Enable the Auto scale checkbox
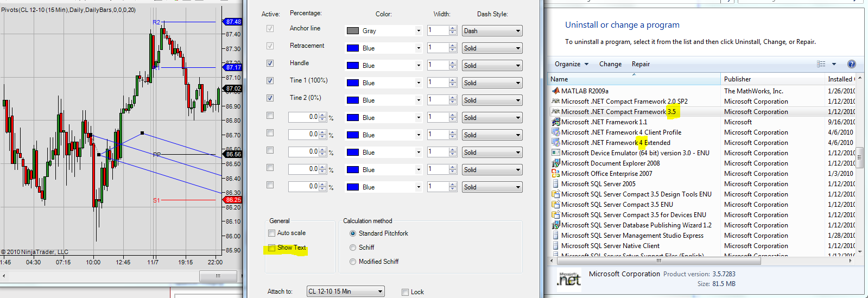This screenshot has width=868, height=298. (271, 233)
